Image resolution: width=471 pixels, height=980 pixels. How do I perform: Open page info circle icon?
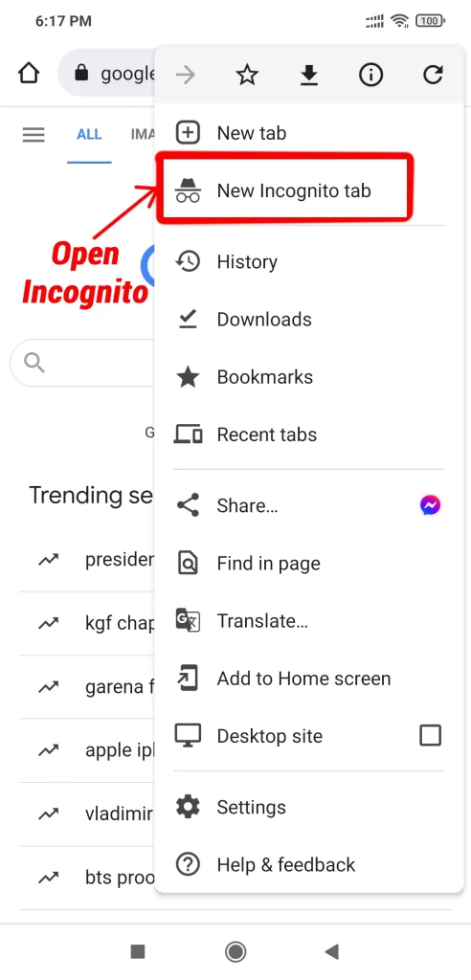(370, 76)
